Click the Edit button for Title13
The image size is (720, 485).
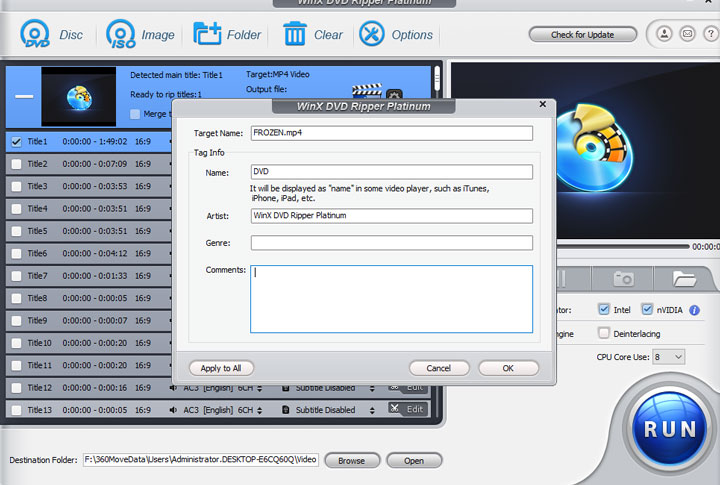[x=408, y=409]
